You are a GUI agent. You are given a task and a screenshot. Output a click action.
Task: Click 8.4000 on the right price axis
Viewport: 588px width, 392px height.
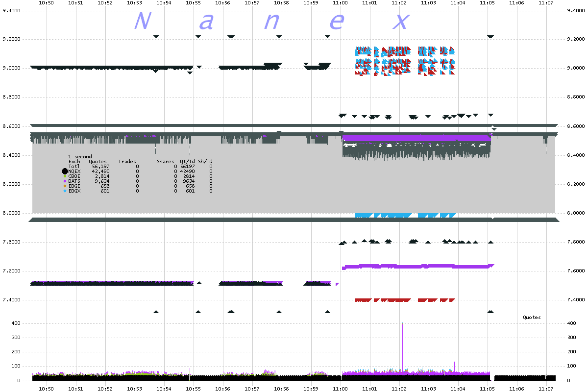pos(575,155)
